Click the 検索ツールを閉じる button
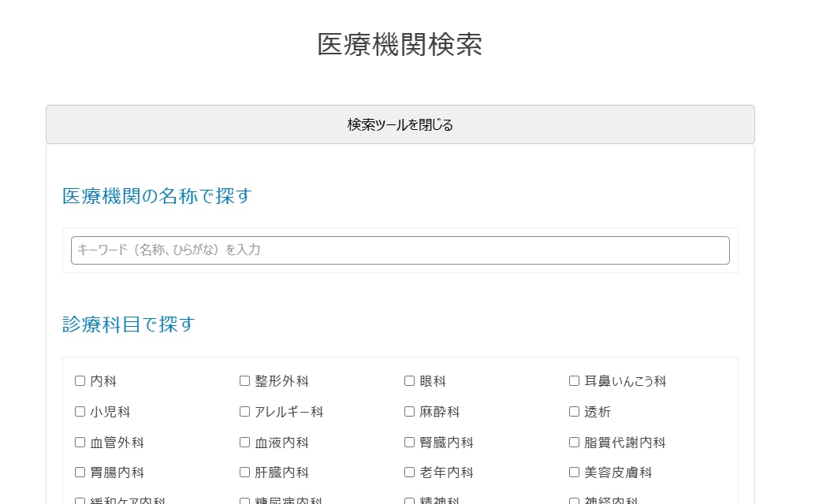This screenshot has height=504, width=834. coord(400,124)
